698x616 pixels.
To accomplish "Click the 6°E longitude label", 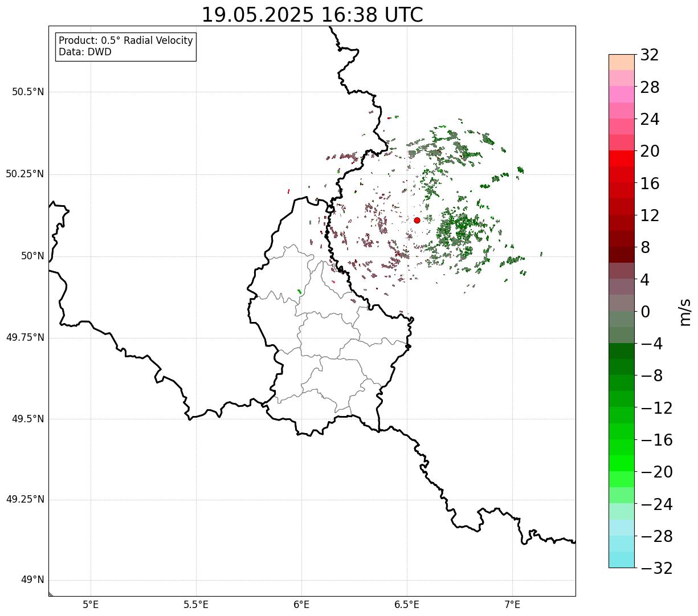I will coord(301,605).
